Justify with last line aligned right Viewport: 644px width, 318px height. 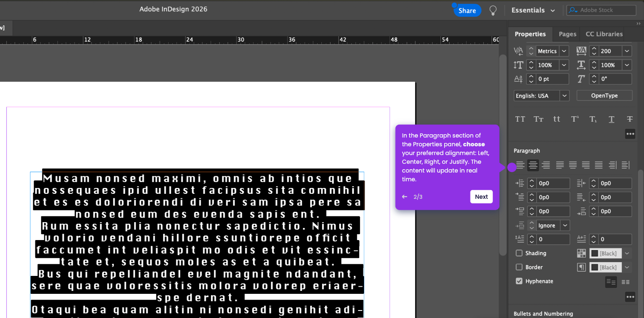[x=586, y=165]
